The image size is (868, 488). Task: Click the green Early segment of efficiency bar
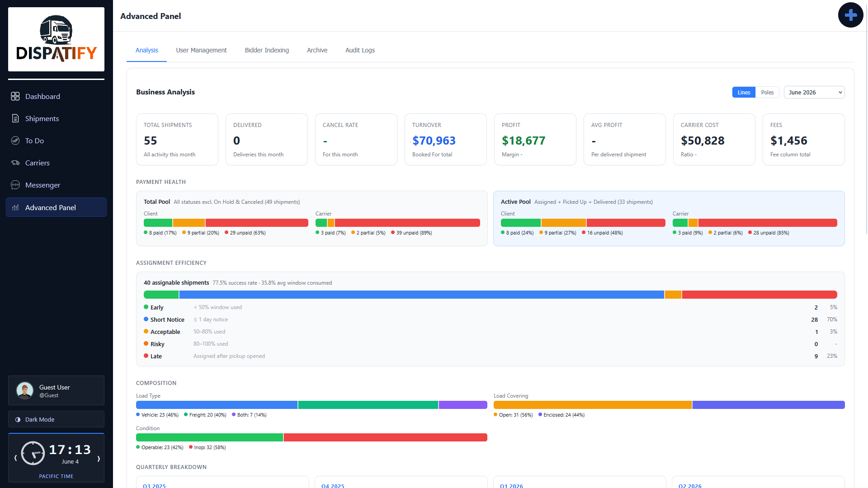pyautogui.click(x=161, y=295)
